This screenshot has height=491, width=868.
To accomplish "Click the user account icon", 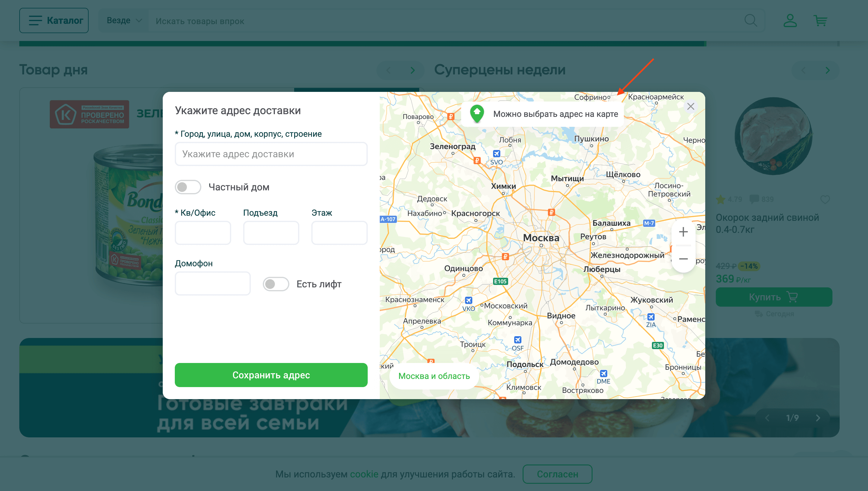I will pos(789,21).
